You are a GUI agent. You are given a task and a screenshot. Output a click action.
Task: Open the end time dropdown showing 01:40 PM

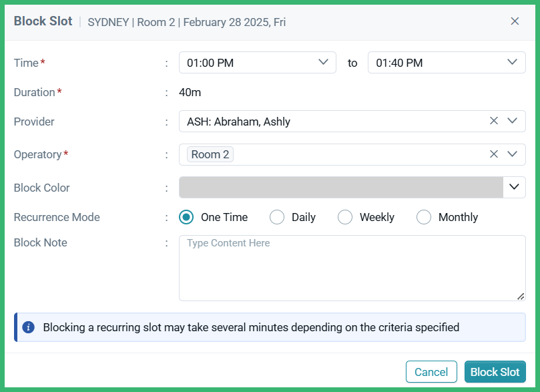tap(512, 61)
